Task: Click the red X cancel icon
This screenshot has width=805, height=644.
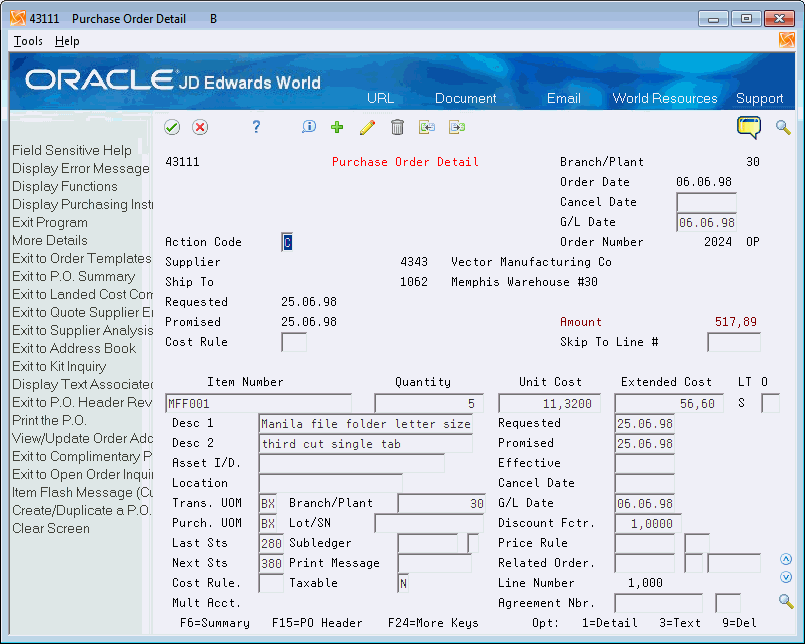Action: pos(200,127)
